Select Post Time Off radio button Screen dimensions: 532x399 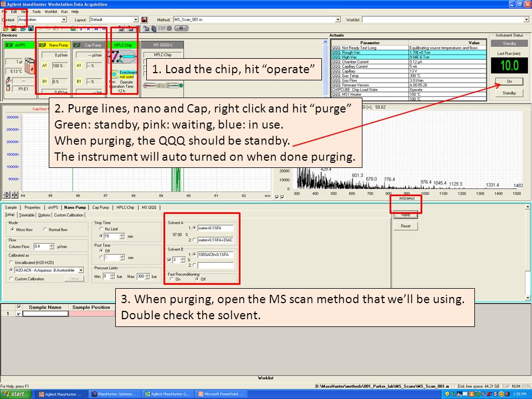(101, 250)
